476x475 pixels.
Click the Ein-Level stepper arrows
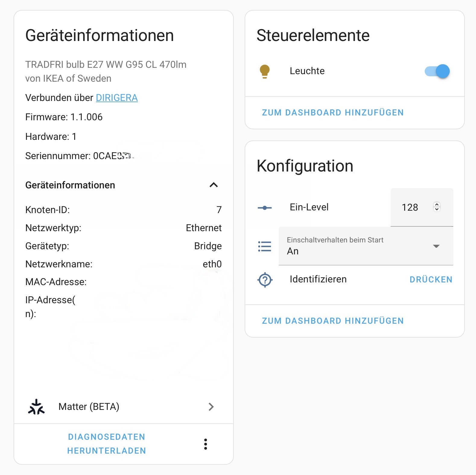tap(436, 207)
